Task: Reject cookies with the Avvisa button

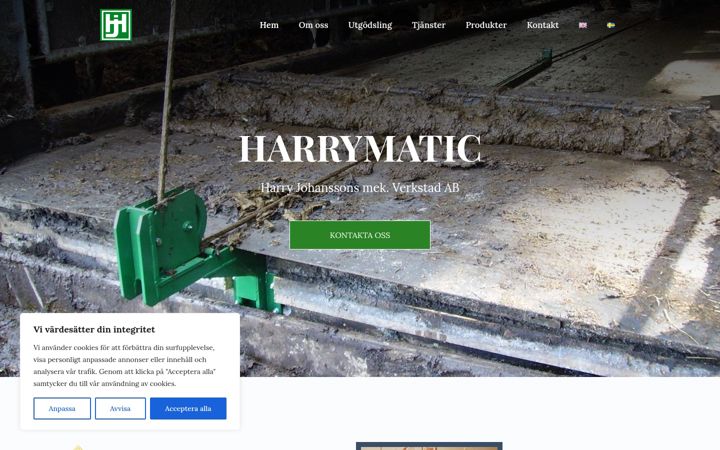Action: click(x=120, y=408)
